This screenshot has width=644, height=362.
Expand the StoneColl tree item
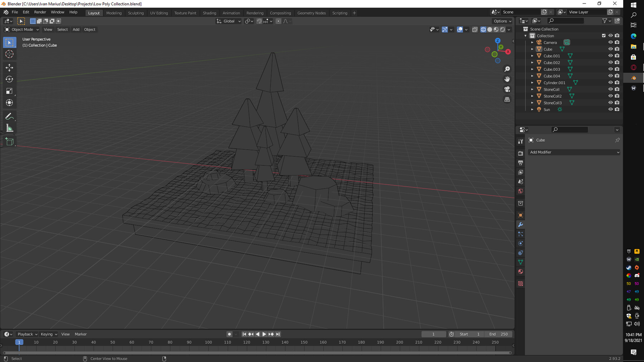(x=532, y=89)
